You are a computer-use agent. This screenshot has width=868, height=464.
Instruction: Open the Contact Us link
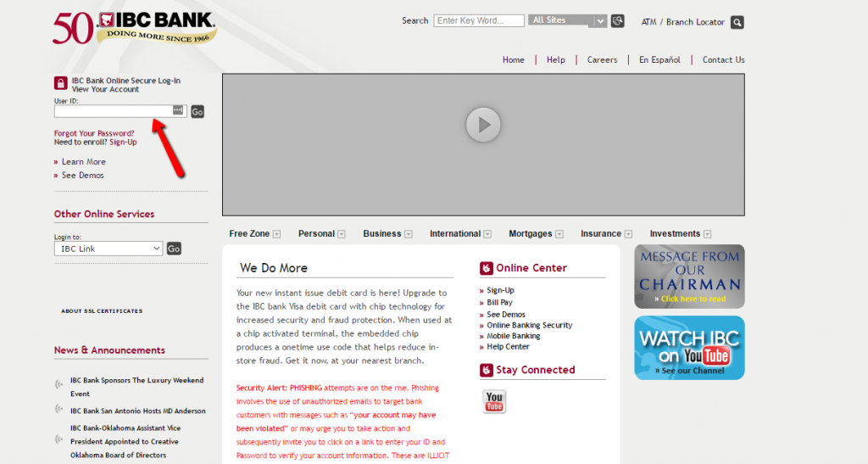[x=724, y=59]
